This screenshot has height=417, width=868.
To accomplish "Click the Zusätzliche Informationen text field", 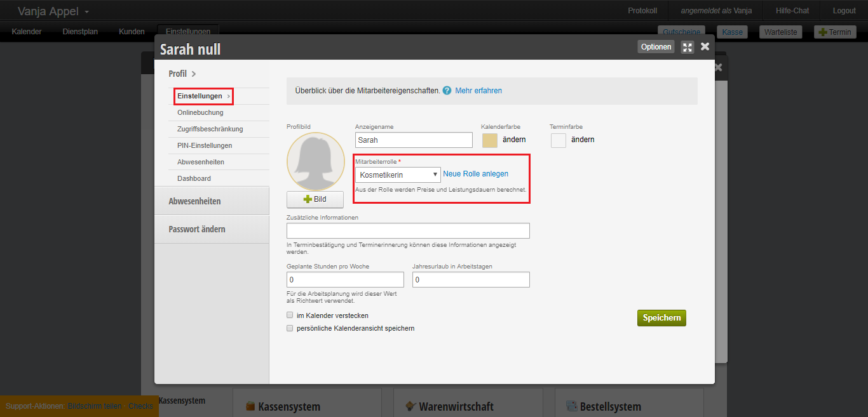I will (408, 230).
